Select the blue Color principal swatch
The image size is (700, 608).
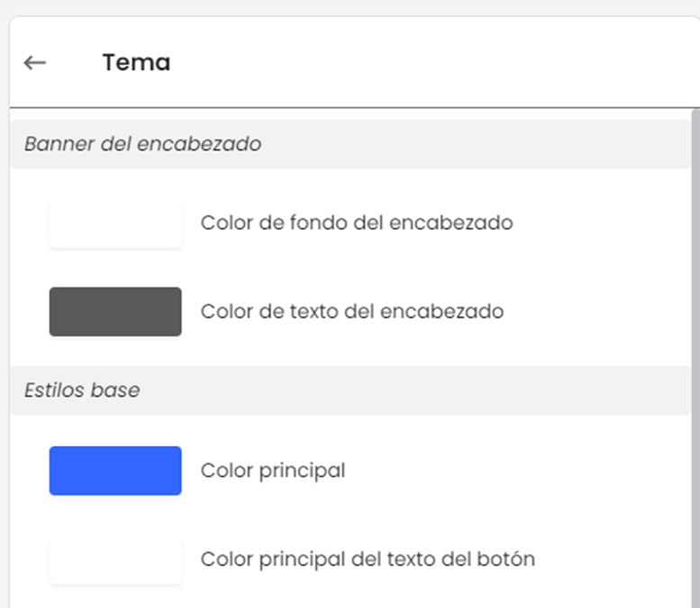click(115, 470)
